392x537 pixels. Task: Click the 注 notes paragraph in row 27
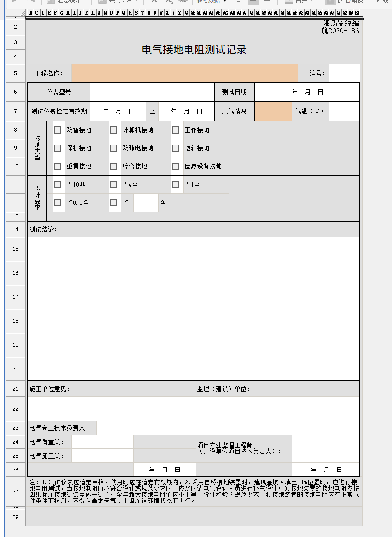(x=194, y=492)
